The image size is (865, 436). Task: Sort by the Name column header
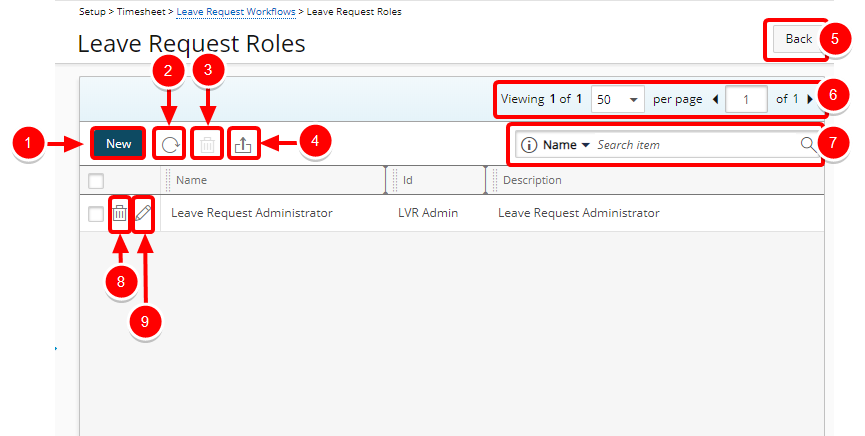pos(192,180)
